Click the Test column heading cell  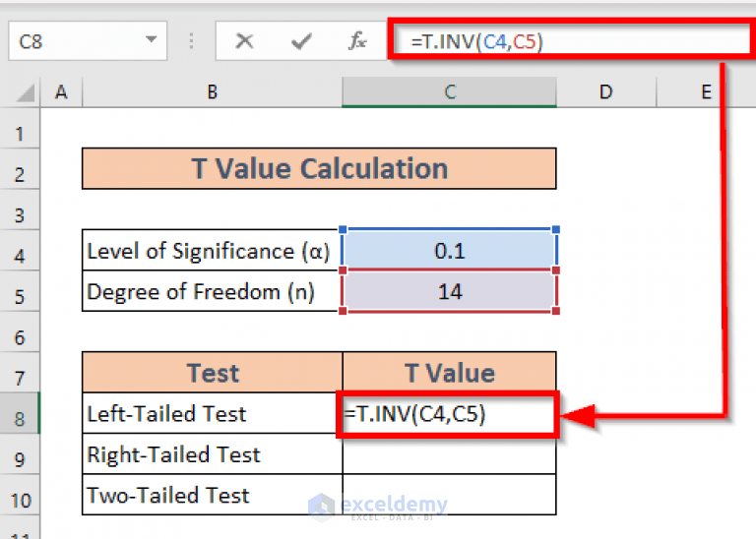213,373
